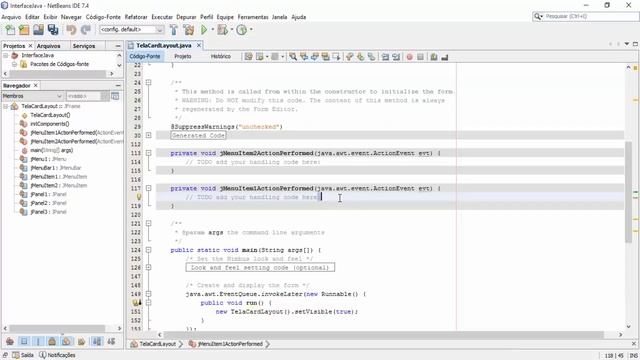The width and height of the screenshot is (640, 360).
Task: Expand Look and feel setting code fold
Action: pyautogui.click(x=149, y=267)
